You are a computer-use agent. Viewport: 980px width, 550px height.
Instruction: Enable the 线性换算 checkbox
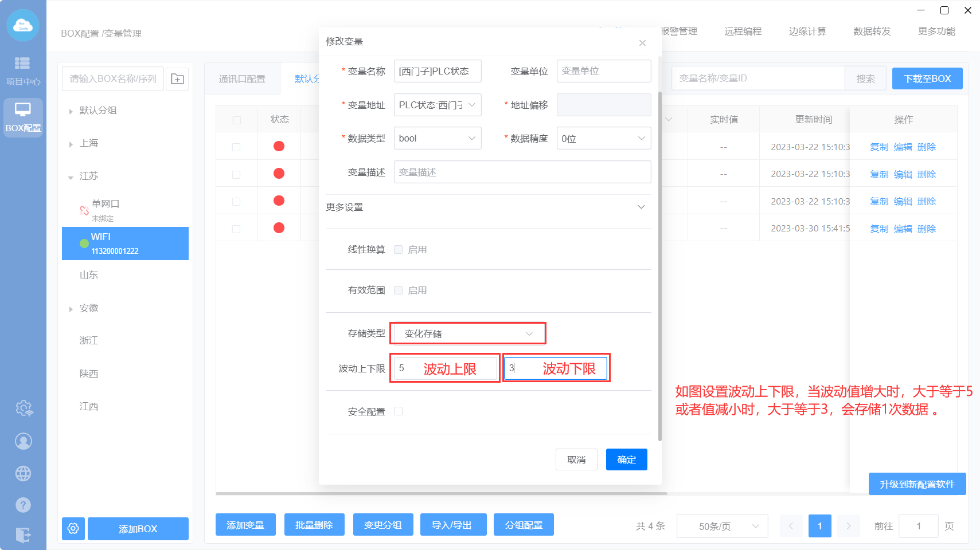[399, 249]
